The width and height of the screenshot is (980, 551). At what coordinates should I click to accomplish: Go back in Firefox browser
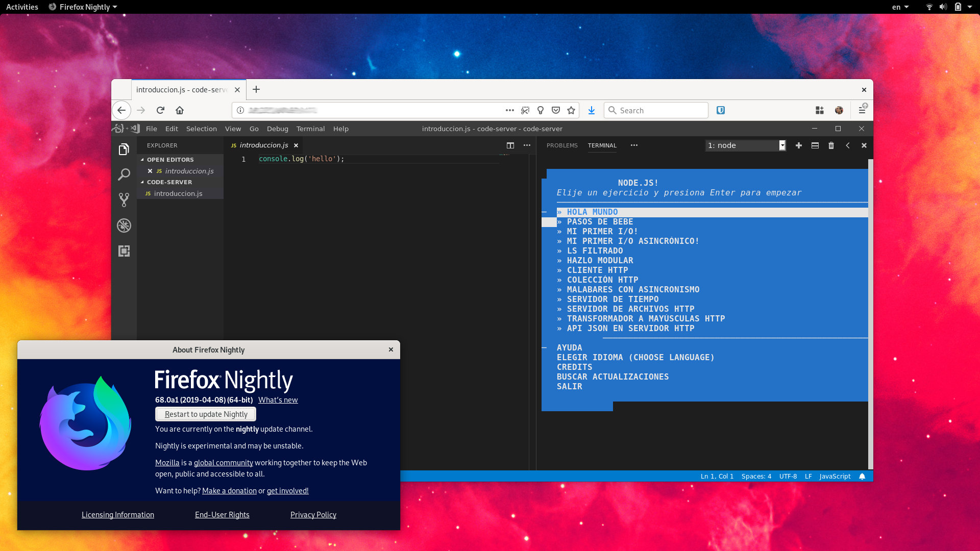pyautogui.click(x=121, y=110)
